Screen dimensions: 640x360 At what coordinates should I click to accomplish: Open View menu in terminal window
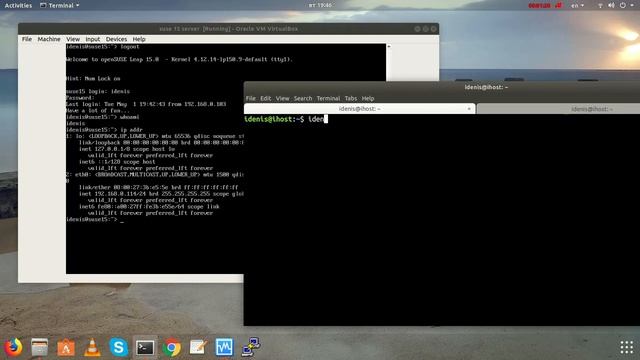[x=282, y=98]
